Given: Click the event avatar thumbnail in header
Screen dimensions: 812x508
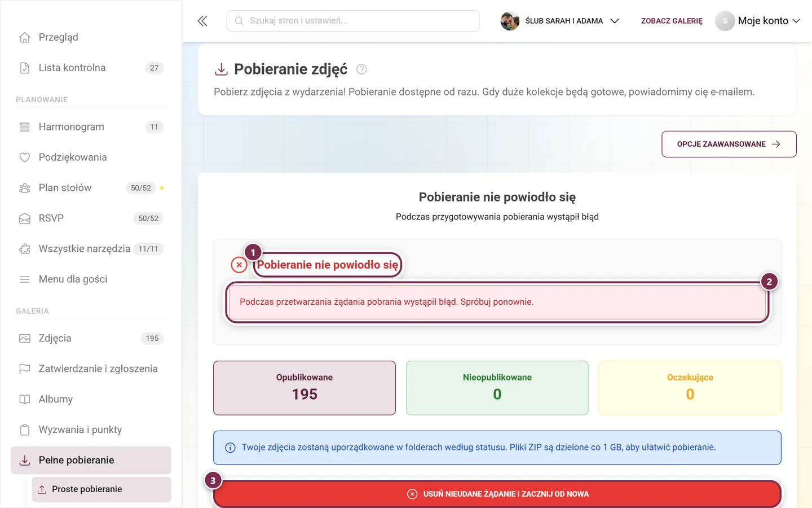Looking at the screenshot, I should click(x=510, y=21).
